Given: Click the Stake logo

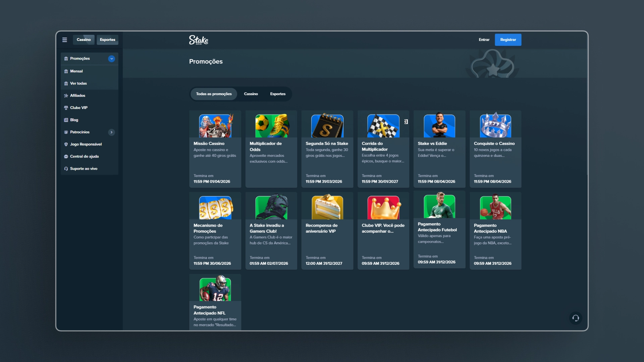Looking at the screenshot, I should coord(199,40).
